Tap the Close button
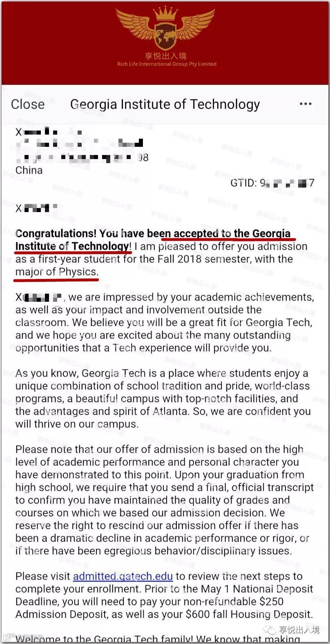The image size is (330, 644). pyautogui.click(x=28, y=104)
